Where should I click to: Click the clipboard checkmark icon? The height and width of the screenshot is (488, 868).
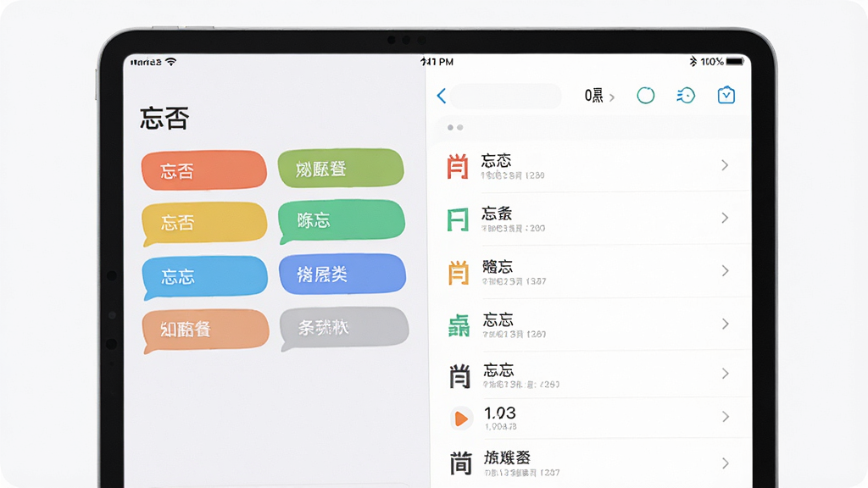pos(726,95)
